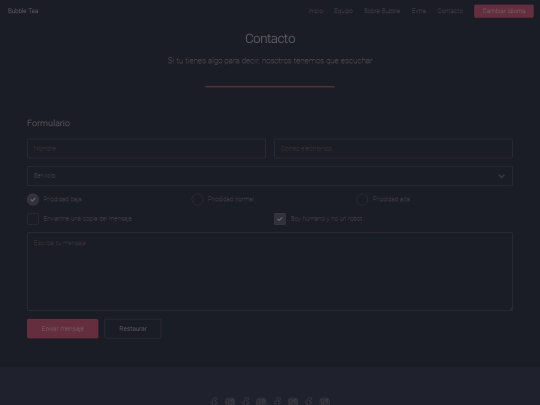The image size is (540, 405).
Task: Focus the Nombre input field
Action: coord(146,148)
